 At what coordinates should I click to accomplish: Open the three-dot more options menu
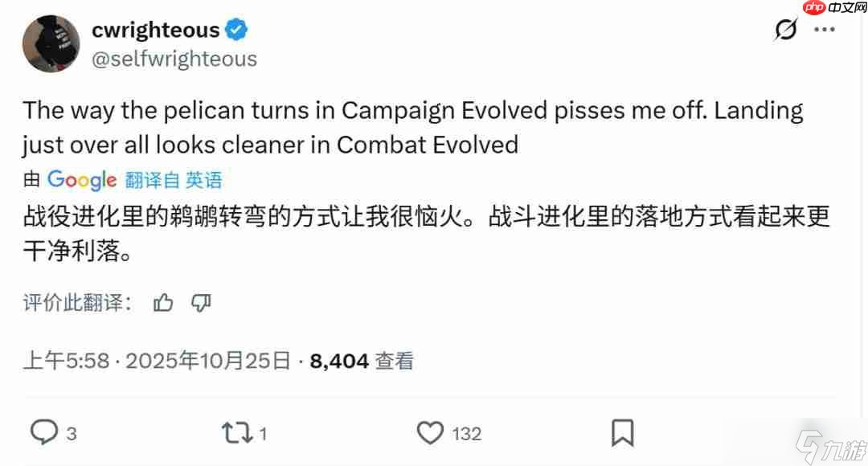(825, 30)
